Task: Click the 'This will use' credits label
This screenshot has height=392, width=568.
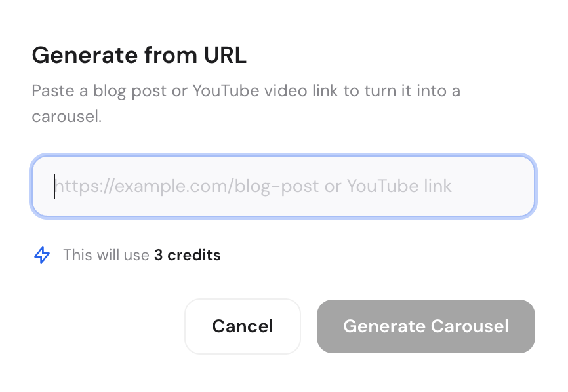Action: click(x=106, y=255)
